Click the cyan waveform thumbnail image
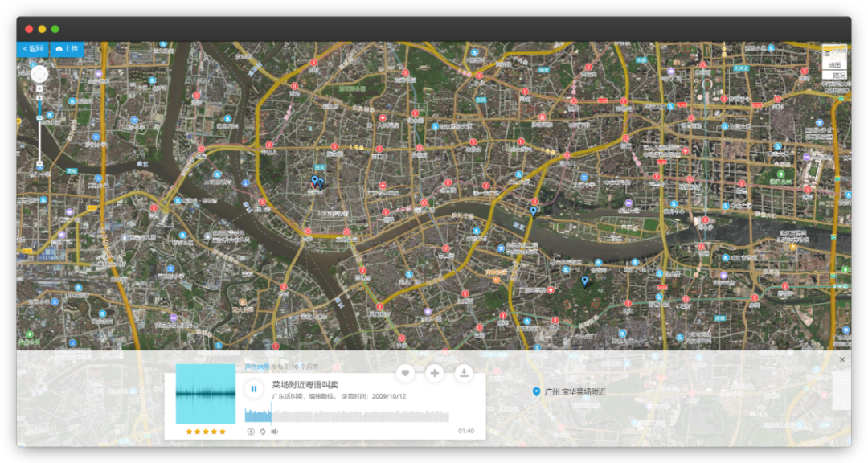The width and height of the screenshot is (868, 463). coord(206,394)
